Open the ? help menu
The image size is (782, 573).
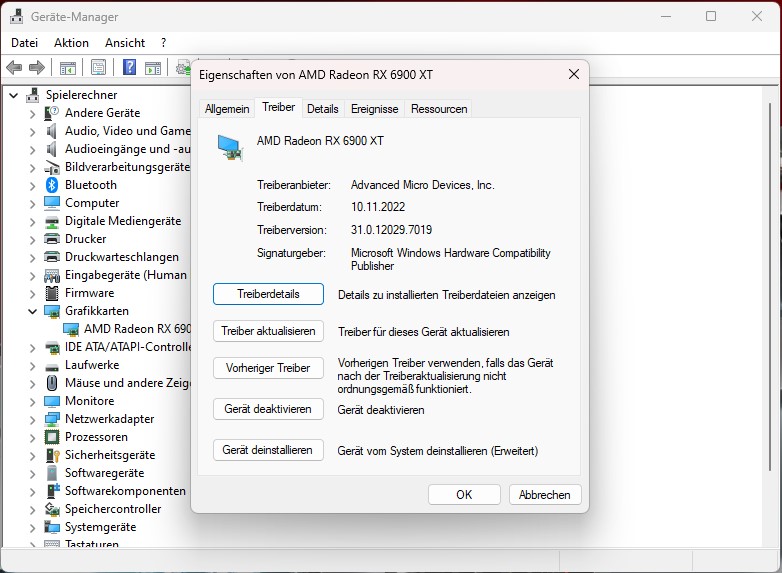[x=164, y=43]
